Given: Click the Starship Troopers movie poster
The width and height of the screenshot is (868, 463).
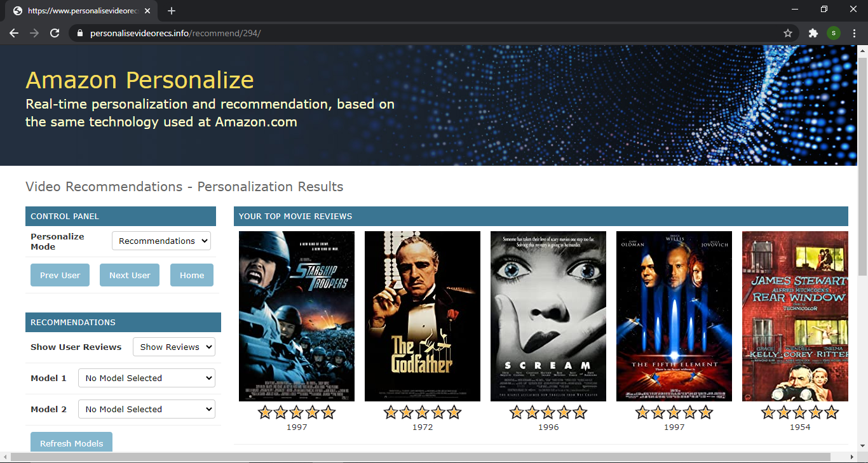Looking at the screenshot, I should click(x=296, y=316).
